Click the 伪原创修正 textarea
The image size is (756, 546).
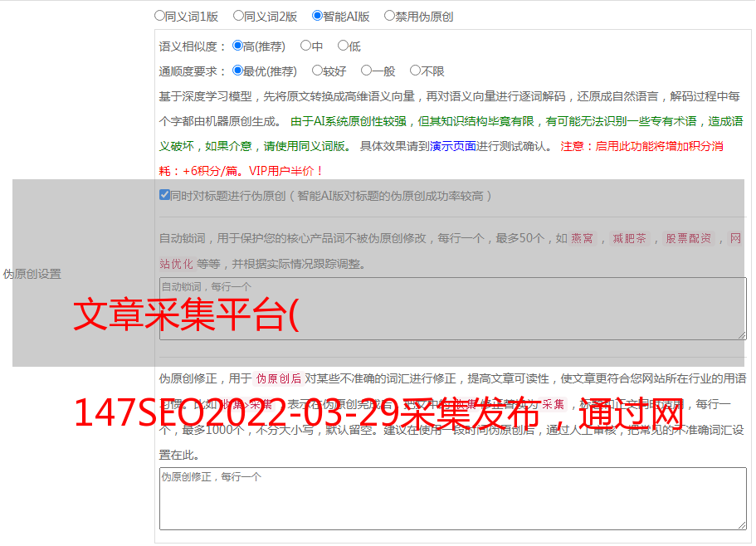click(453, 499)
